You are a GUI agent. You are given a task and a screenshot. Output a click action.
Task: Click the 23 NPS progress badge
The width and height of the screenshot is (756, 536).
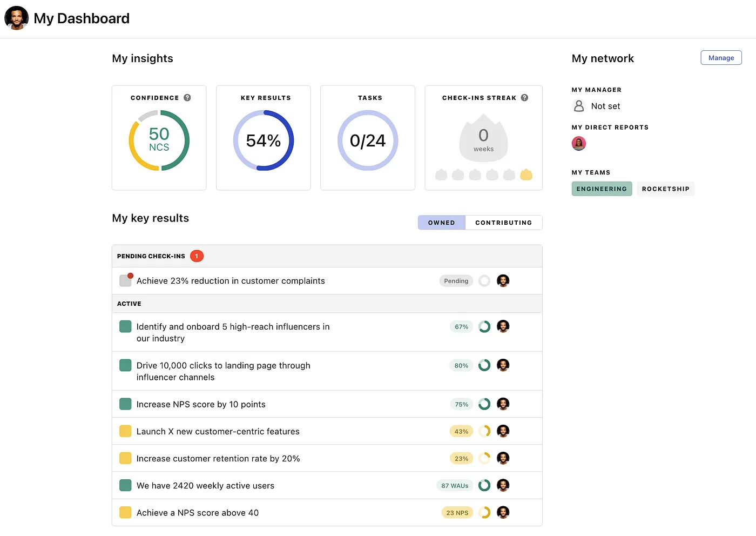(457, 512)
